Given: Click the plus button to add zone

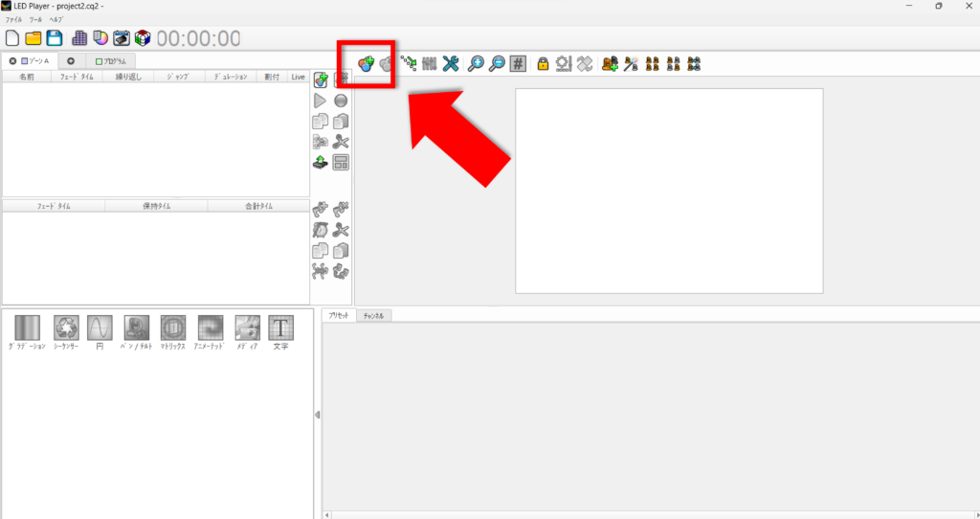Looking at the screenshot, I should 71,61.
